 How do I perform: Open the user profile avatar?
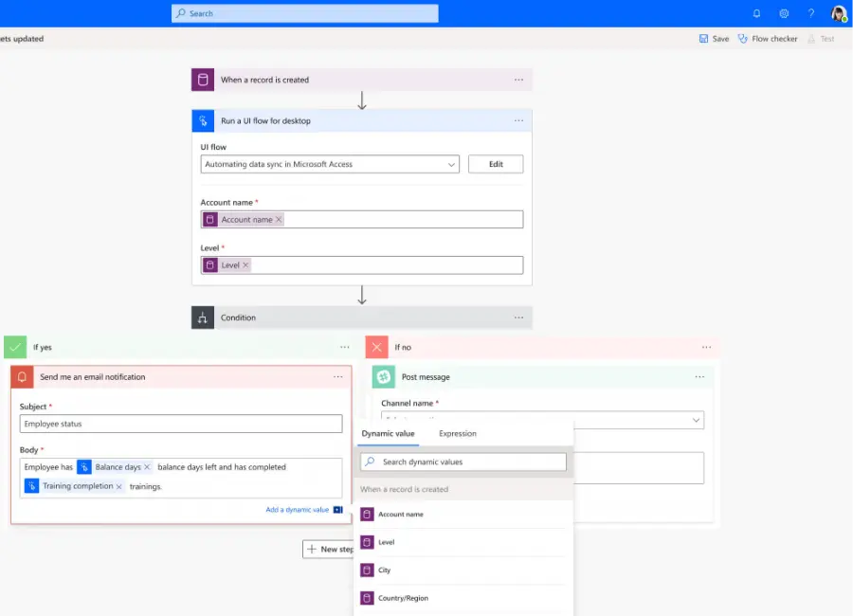(x=839, y=13)
